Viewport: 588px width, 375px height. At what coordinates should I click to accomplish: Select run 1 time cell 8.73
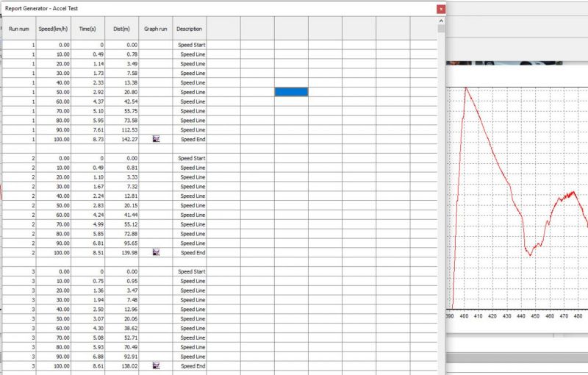(x=88, y=139)
